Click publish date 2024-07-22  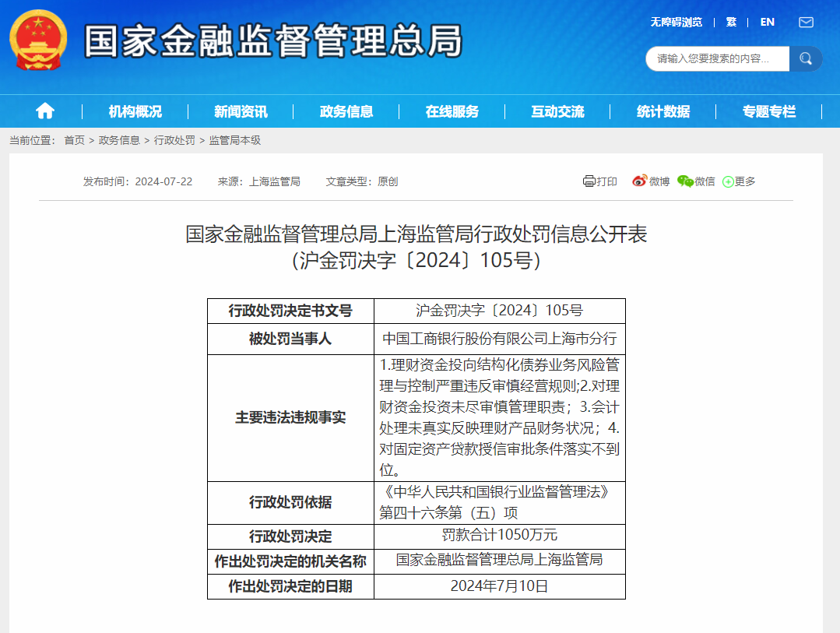pos(163,181)
